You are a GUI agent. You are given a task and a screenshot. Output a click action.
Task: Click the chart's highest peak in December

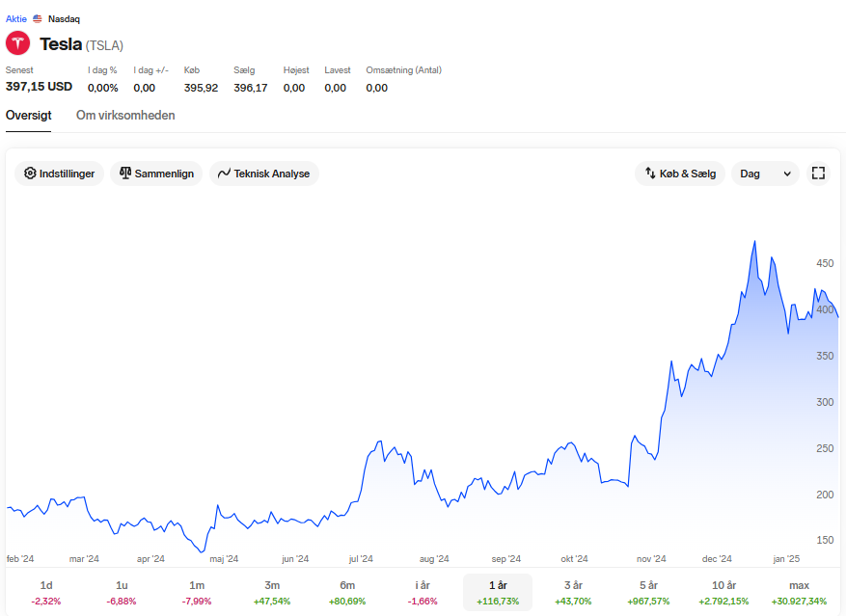(x=754, y=242)
